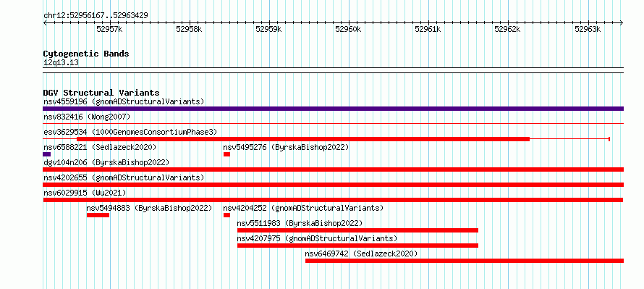644x289 pixels.
Task: Open the nsv5495276 (ByrskaBishop2022) label
Action: point(286,147)
